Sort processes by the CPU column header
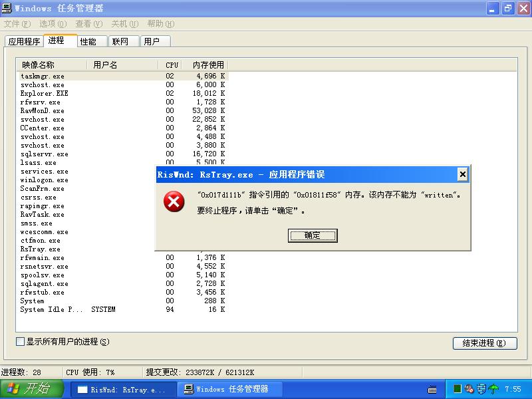The image size is (532, 399). click(170, 65)
